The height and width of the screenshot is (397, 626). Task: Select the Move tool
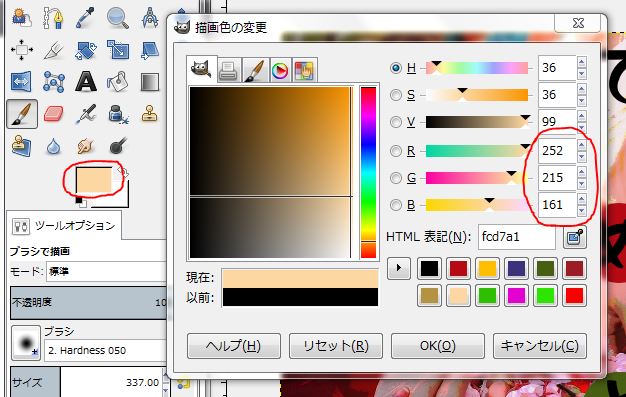22,50
